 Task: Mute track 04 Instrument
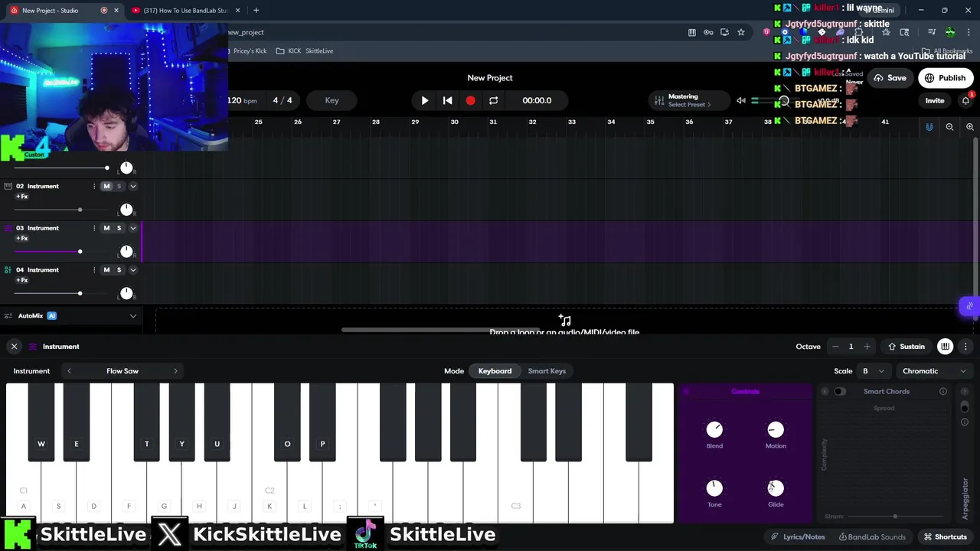[106, 269]
